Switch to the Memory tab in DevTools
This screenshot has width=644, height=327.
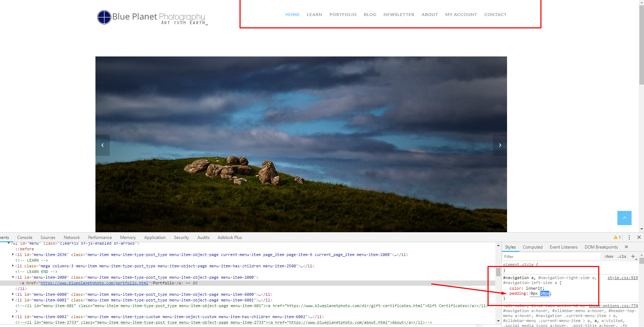coord(128,238)
